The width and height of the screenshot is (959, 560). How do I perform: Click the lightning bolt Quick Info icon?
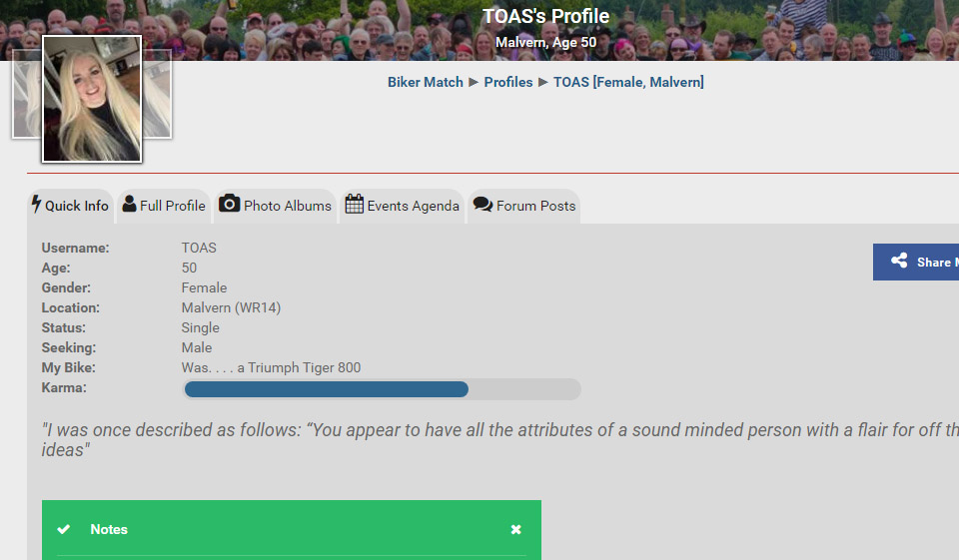(37, 205)
